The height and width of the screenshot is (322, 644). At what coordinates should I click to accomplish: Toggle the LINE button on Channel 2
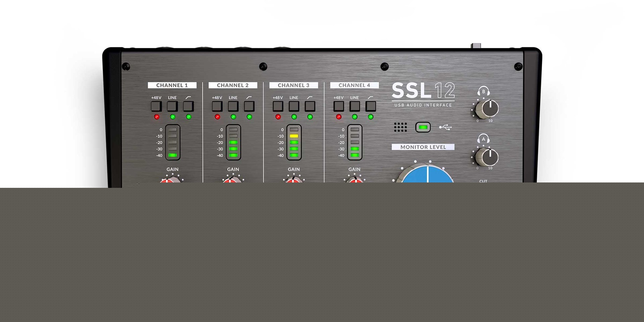(x=233, y=106)
